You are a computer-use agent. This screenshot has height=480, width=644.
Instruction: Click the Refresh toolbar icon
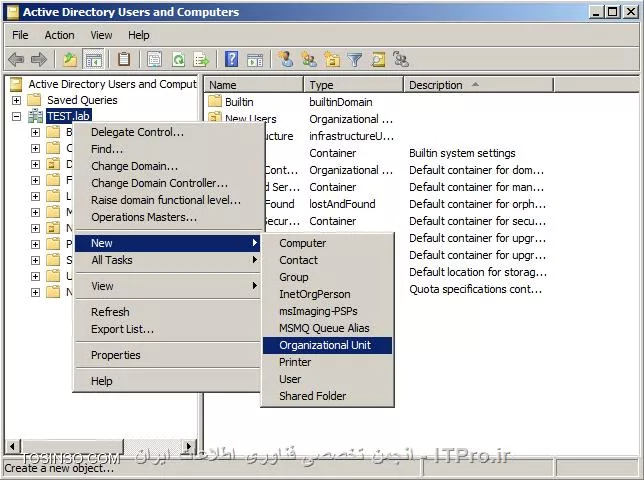point(178,60)
